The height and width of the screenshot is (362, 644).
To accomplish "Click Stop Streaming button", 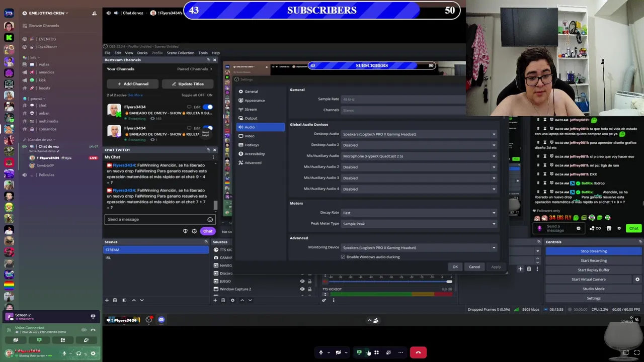I will coord(593,251).
